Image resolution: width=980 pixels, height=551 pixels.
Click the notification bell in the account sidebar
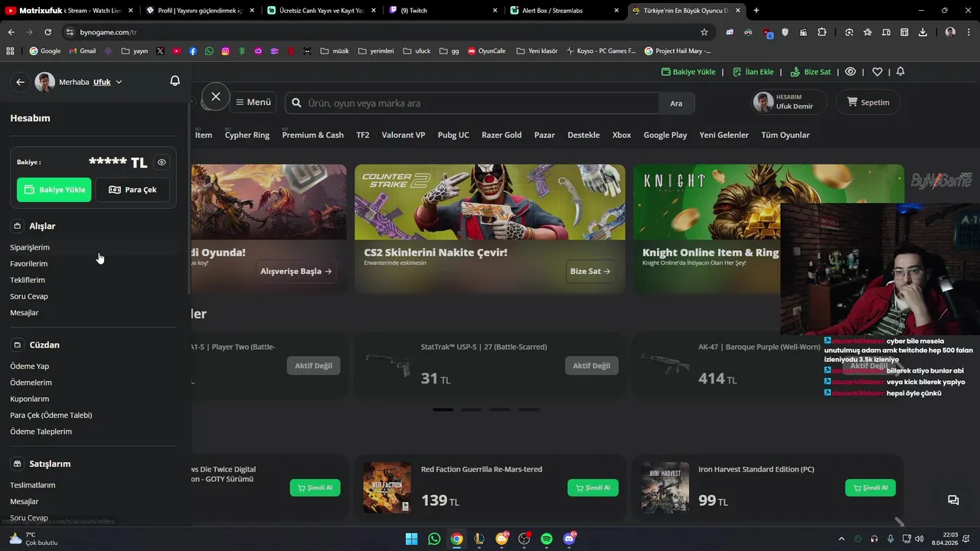(175, 81)
